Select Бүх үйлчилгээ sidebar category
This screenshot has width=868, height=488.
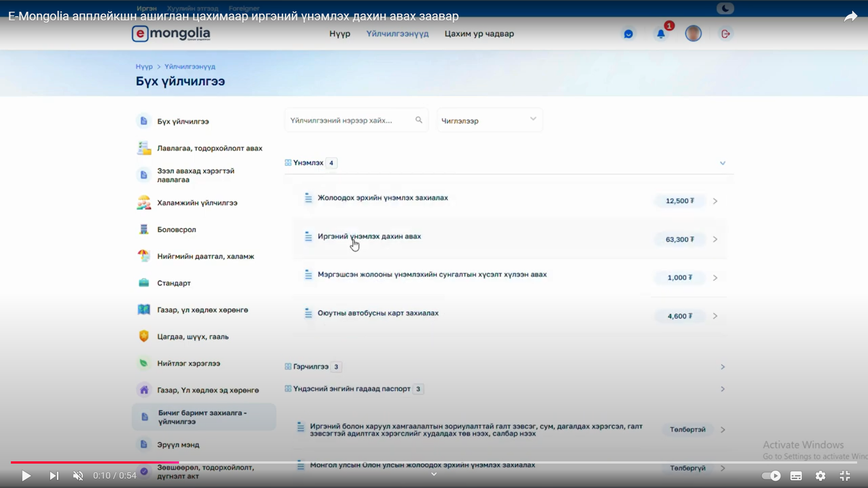coord(183,121)
